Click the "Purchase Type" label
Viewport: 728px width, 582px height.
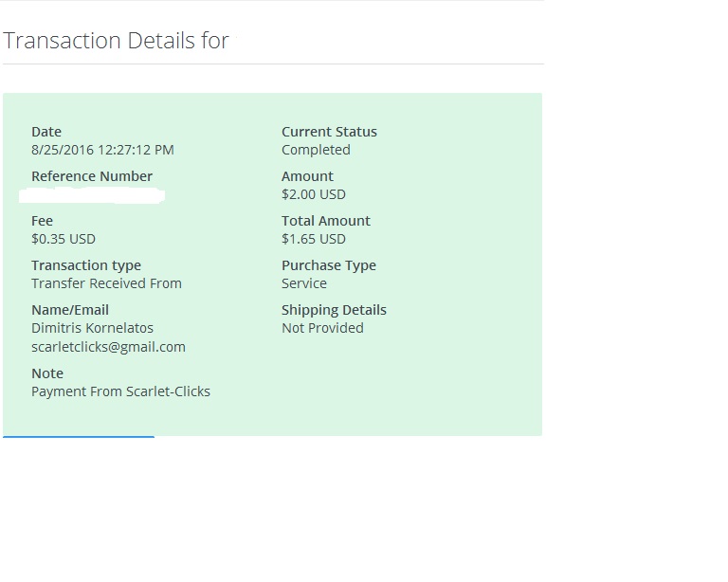[329, 265]
